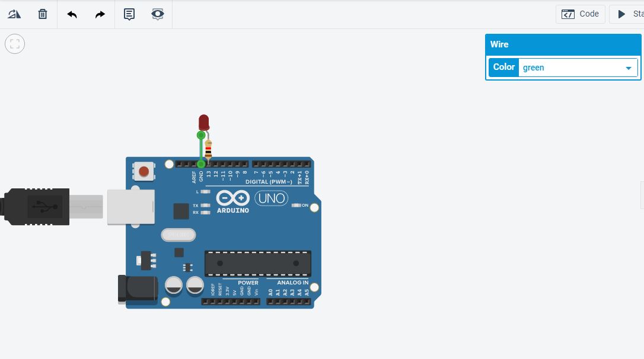Select the resistor next to the LED
644x359 pixels.
click(208, 149)
